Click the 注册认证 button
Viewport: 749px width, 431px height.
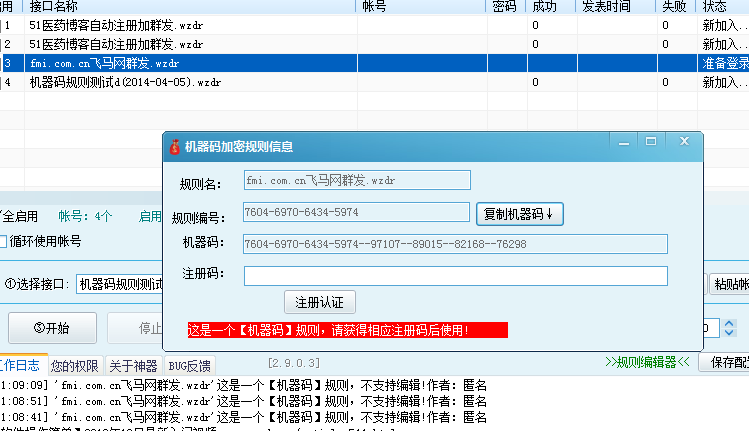click(320, 302)
